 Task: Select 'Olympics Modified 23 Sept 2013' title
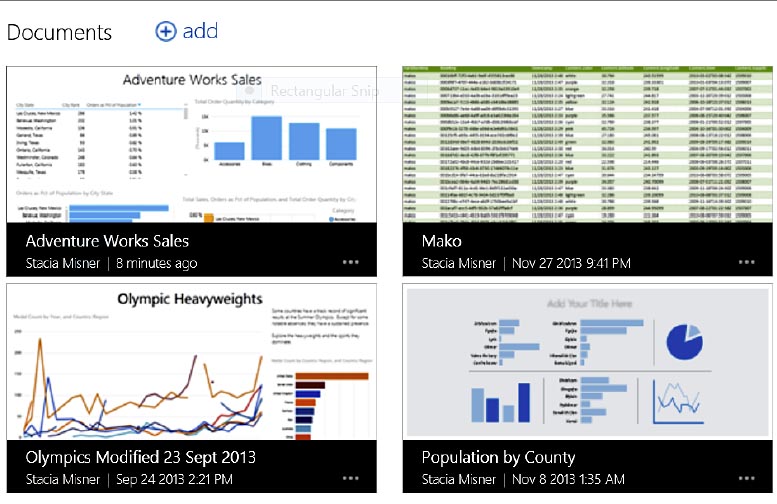[x=140, y=457]
